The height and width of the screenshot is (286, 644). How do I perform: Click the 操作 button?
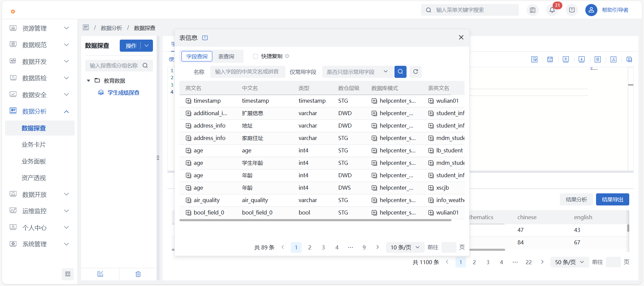[131, 46]
